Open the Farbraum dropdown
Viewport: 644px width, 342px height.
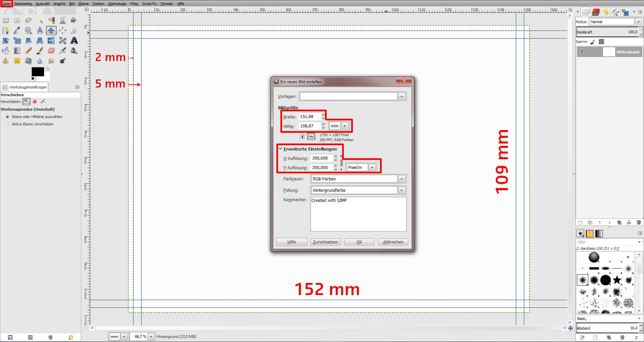[401, 178]
